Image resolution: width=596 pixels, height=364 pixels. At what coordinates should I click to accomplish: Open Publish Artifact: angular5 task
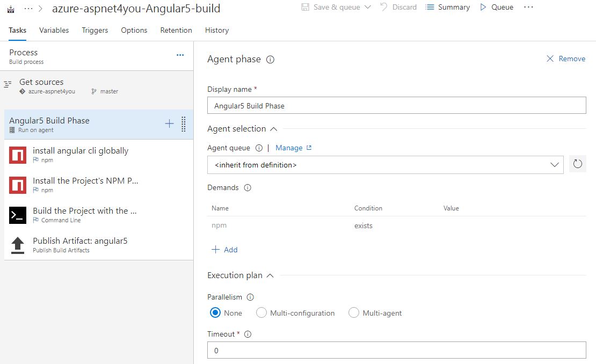(x=98, y=245)
